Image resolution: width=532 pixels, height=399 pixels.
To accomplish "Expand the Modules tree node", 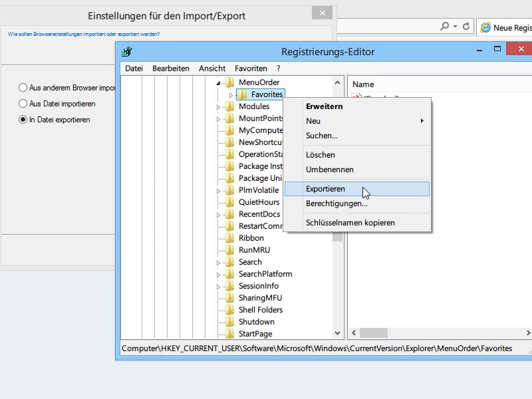I will coord(218,107).
